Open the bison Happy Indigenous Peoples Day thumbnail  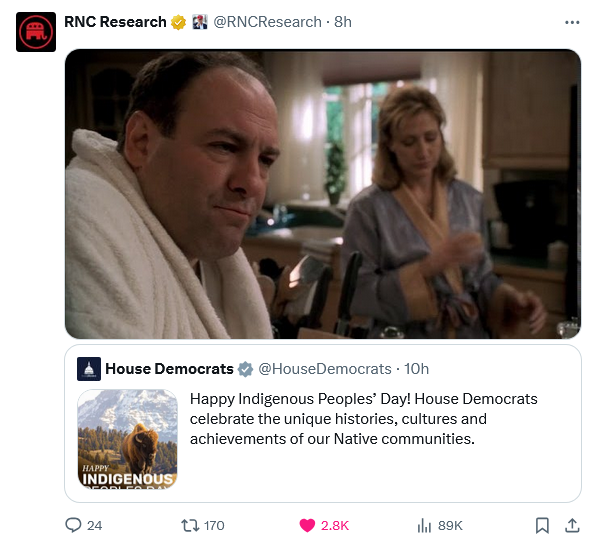coord(127,439)
